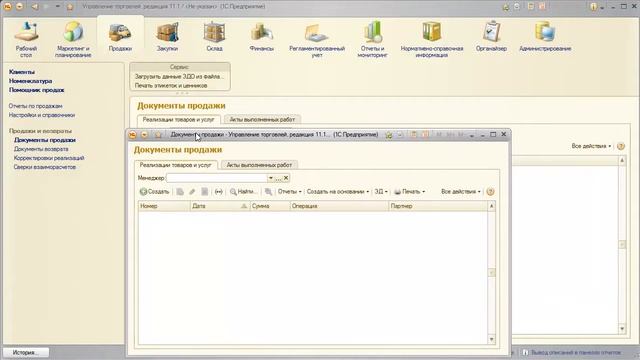Open Настройки и справочники link
Viewport: 640px width, 360px height.
tap(42, 115)
